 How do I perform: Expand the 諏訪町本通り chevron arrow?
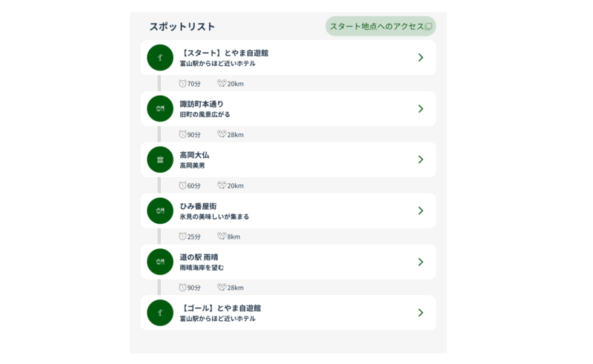coord(420,109)
